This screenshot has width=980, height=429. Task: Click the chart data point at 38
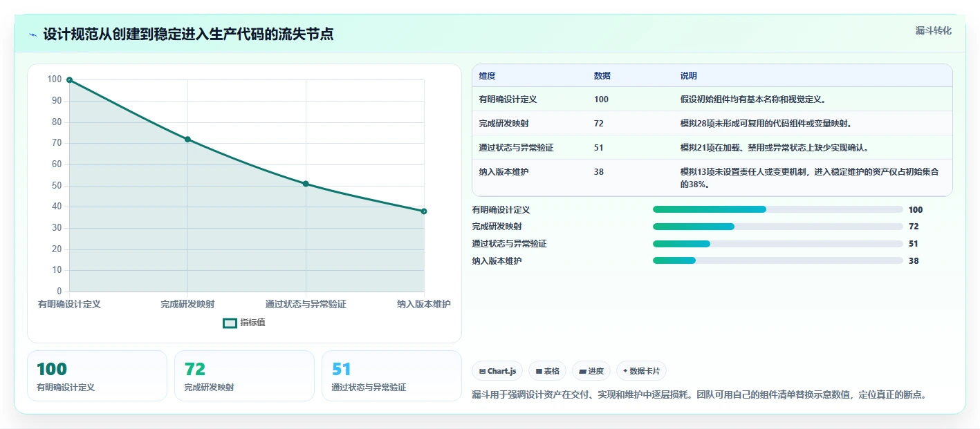pyautogui.click(x=424, y=211)
